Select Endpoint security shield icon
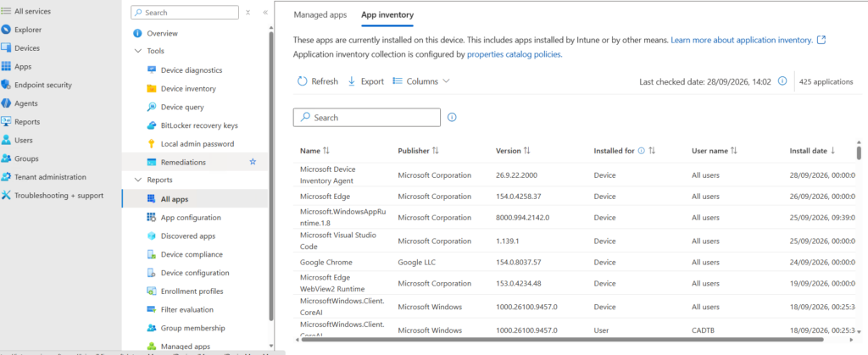This screenshot has height=355, width=868. (x=6, y=85)
